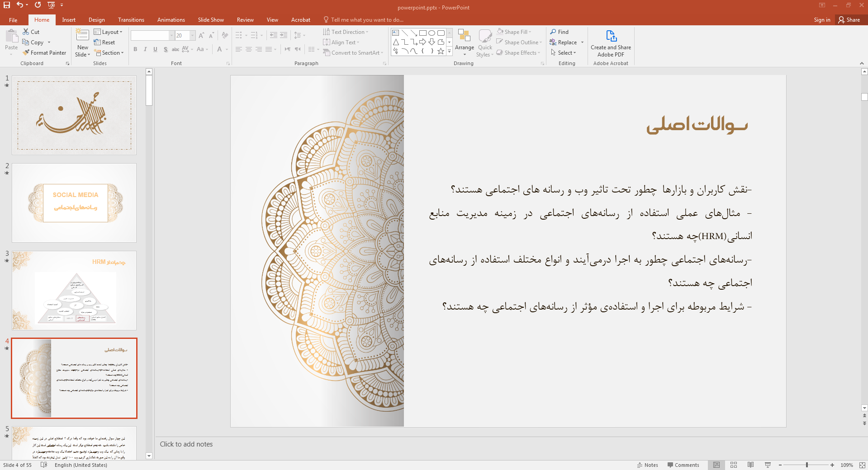This screenshot has width=868, height=470.
Task: Switch to the Design tab
Action: 96,20
